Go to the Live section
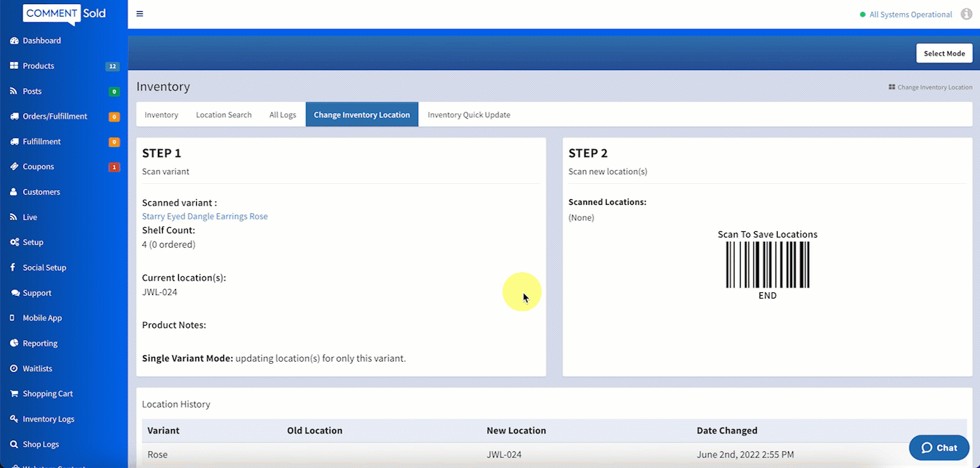The width and height of the screenshot is (980, 468). [x=29, y=217]
